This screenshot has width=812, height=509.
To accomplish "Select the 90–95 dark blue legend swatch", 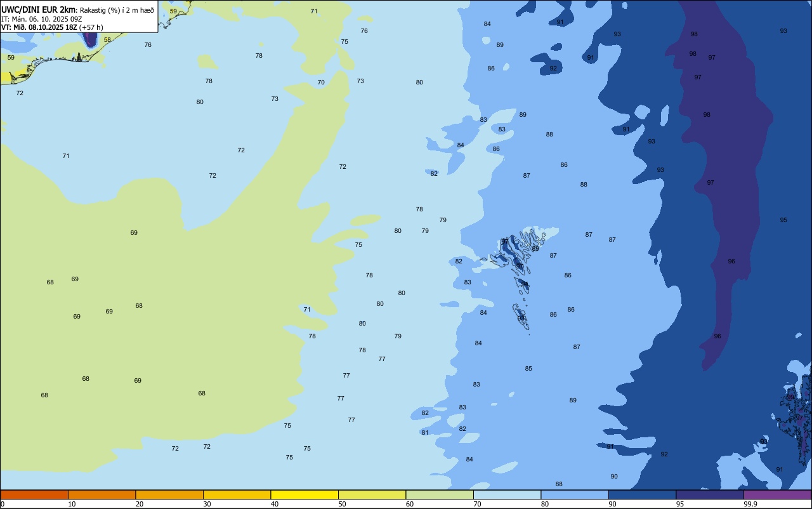I will [x=642, y=494].
